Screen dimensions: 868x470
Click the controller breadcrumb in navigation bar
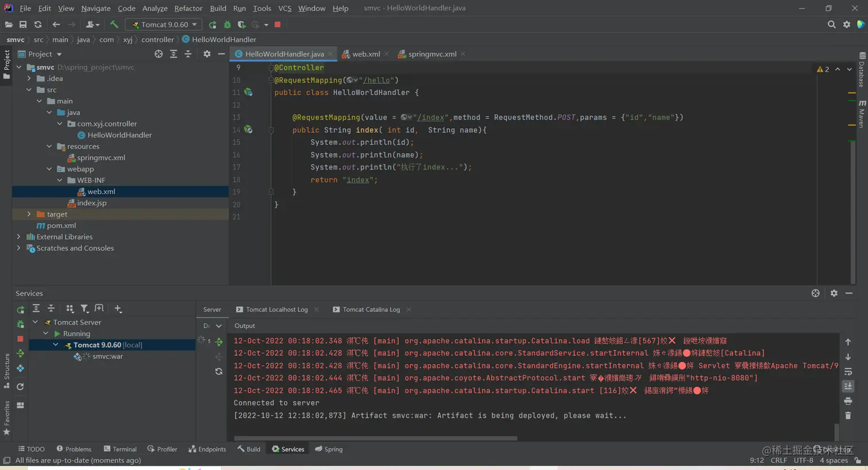click(157, 40)
